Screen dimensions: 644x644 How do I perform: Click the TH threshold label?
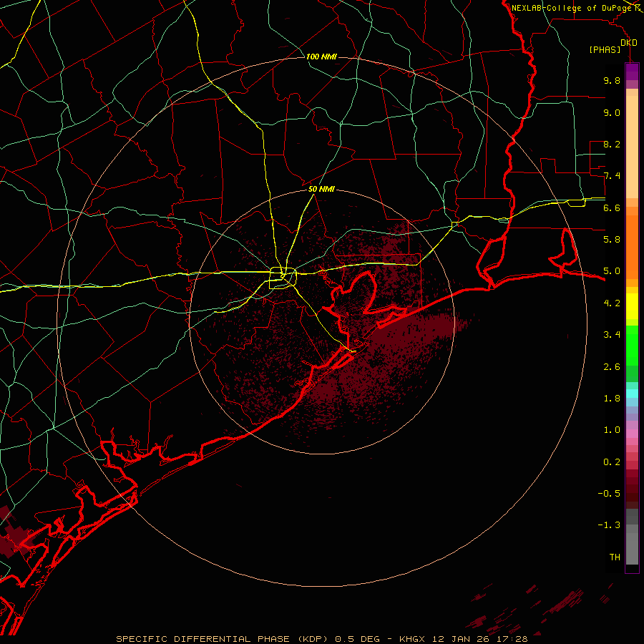tap(615, 557)
